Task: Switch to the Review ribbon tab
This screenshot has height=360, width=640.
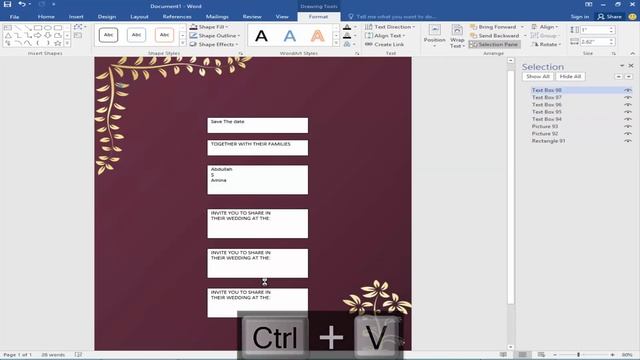Action: click(252, 17)
